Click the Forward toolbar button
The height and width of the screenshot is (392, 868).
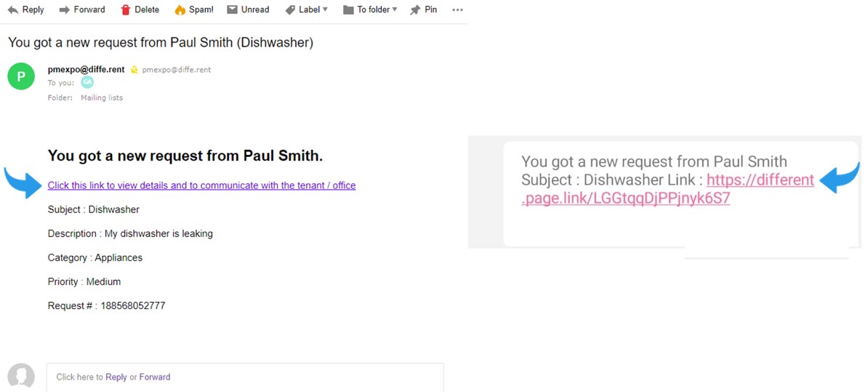click(x=82, y=9)
